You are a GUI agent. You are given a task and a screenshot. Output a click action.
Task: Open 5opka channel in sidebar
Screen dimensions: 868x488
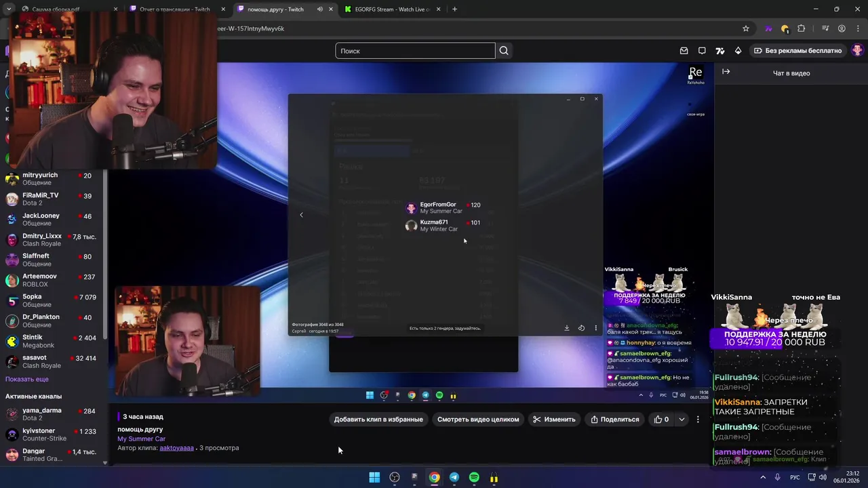(53, 300)
